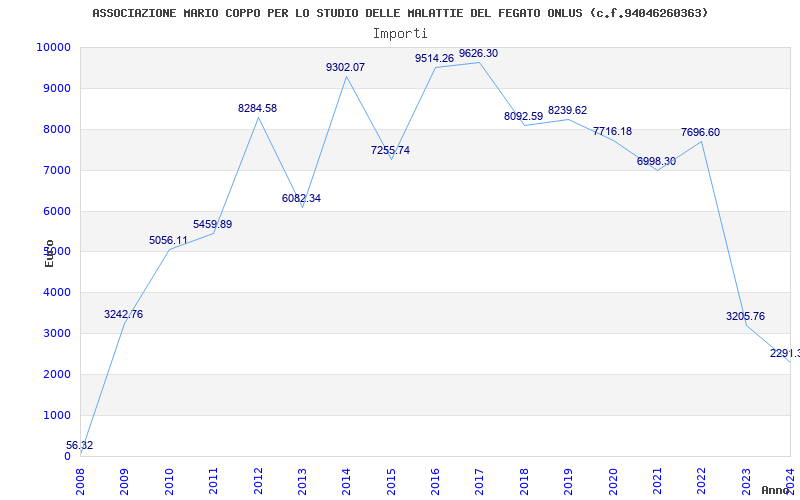Click the data label 3242.76
800x500 pixels.
click(x=123, y=314)
